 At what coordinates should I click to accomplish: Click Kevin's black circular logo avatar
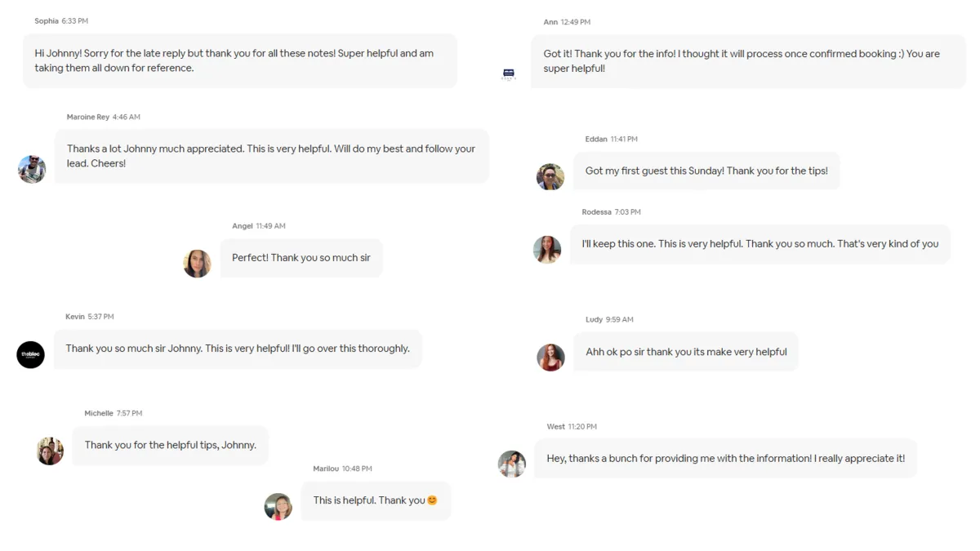31,354
